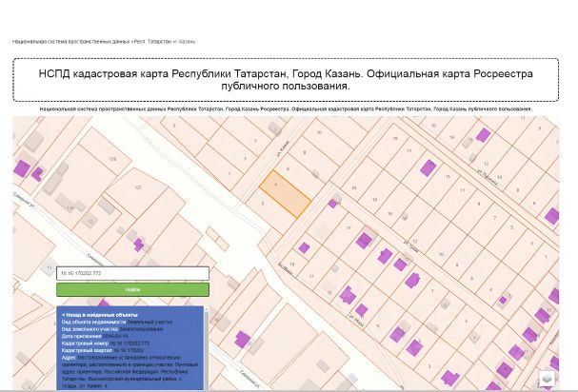
Task: Go back via Назад в найденные объекты
Action: tap(100, 315)
